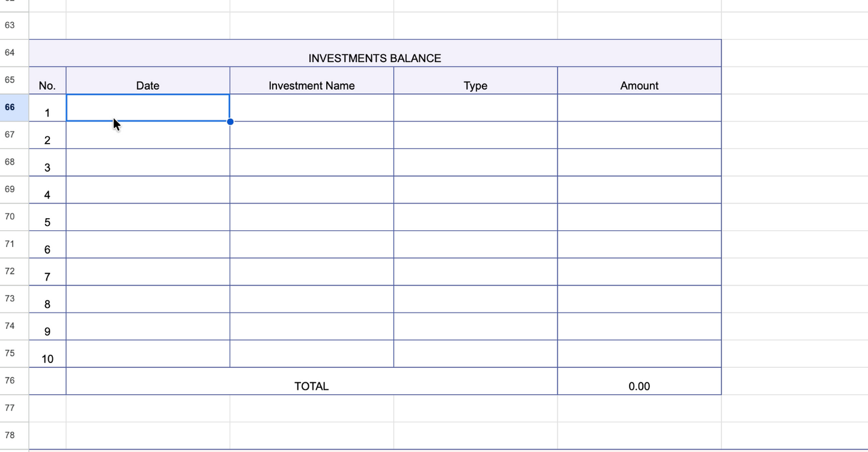This screenshot has width=868, height=452.
Task: Click the Date cell for investment 2
Action: click(148, 135)
